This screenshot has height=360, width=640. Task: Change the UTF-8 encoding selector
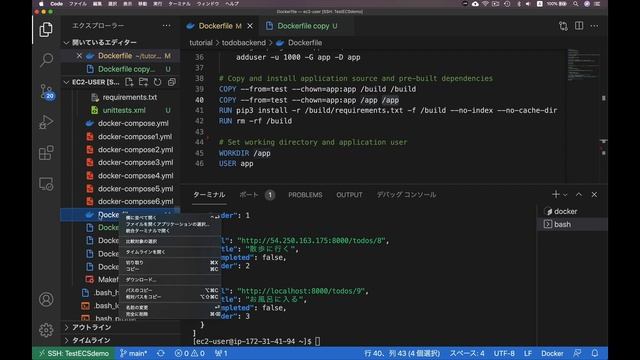point(504,353)
